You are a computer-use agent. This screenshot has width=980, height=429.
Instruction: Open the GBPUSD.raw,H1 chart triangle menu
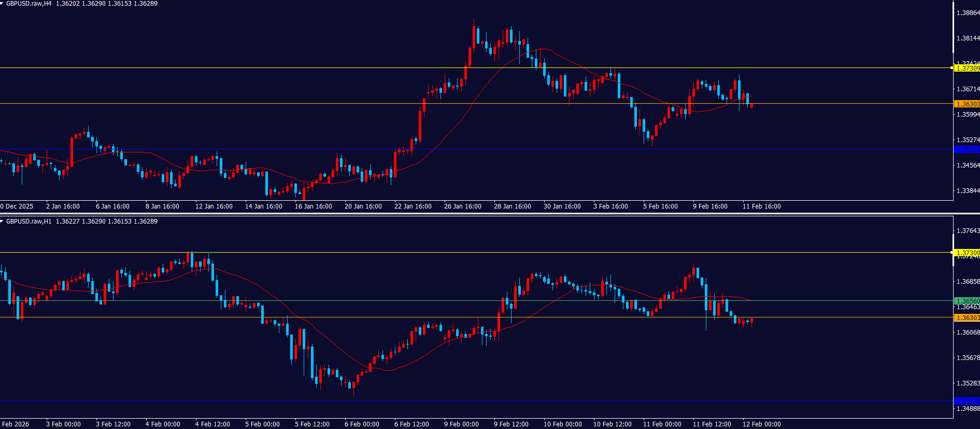coord(2,222)
